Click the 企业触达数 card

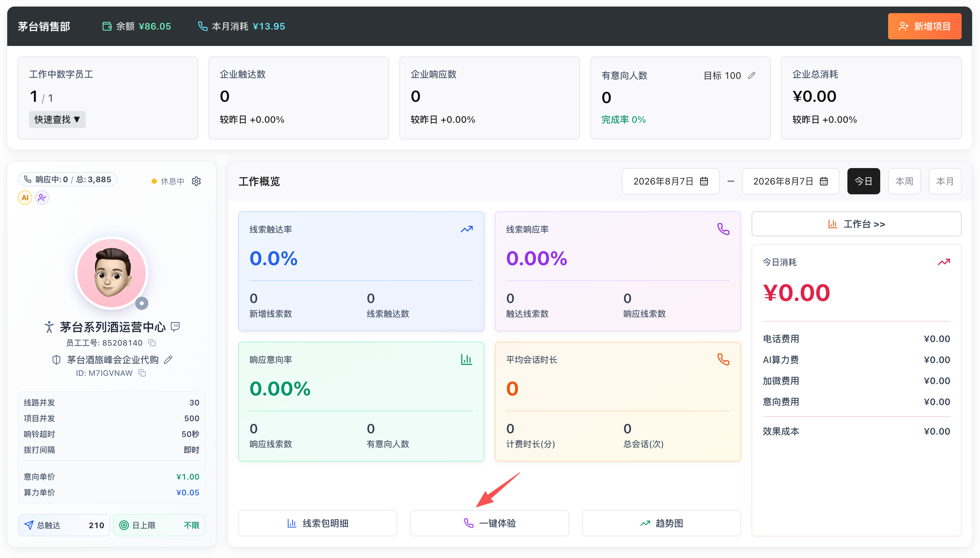point(298,98)
